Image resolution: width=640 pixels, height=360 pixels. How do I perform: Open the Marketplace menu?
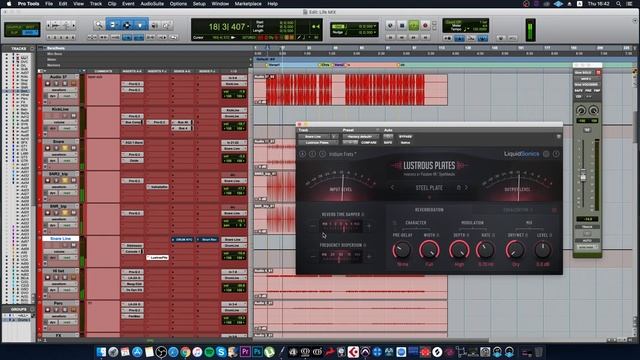(x=248, y=4)
